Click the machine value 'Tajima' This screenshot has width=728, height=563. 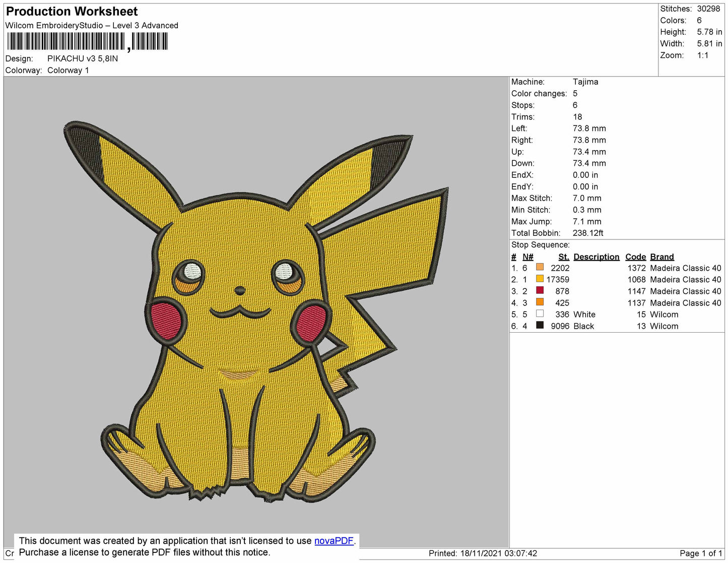pos(585,82)
